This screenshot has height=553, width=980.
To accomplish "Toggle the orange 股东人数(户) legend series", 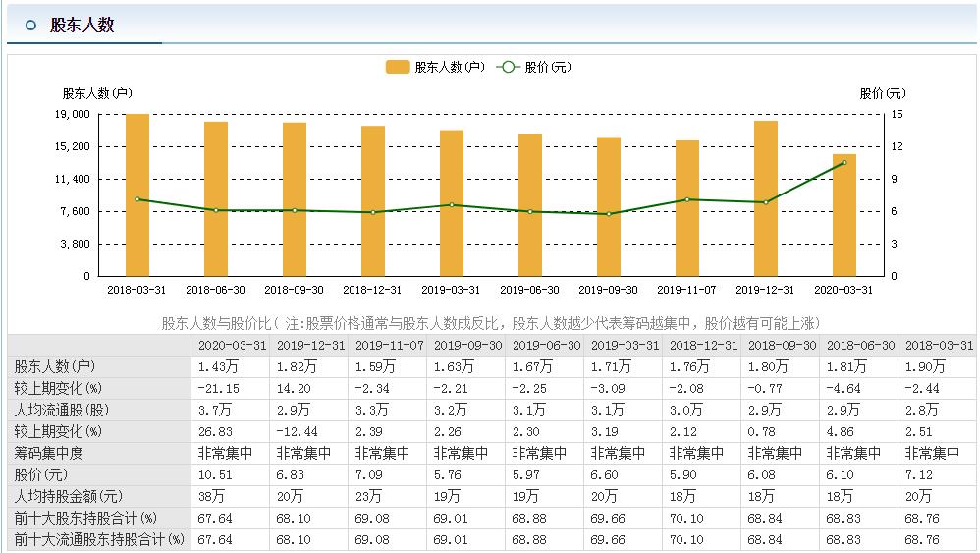I will (x=436, y=67).
